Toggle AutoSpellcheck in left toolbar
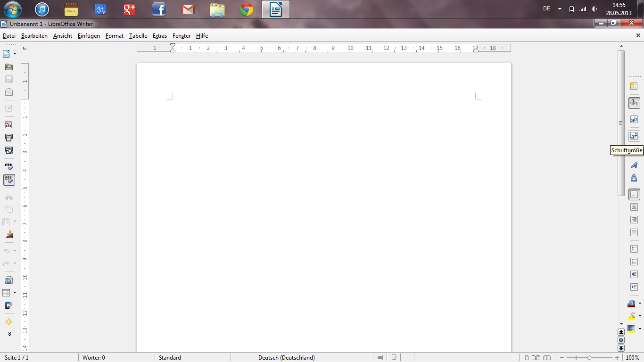644x362 pixels. coord(8,180)
